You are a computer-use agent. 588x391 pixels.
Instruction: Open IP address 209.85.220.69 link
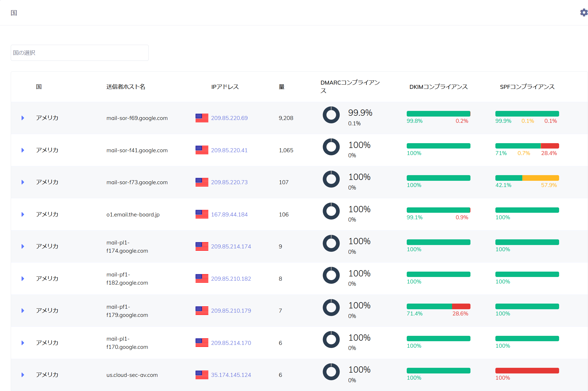[x=229, y=118]
